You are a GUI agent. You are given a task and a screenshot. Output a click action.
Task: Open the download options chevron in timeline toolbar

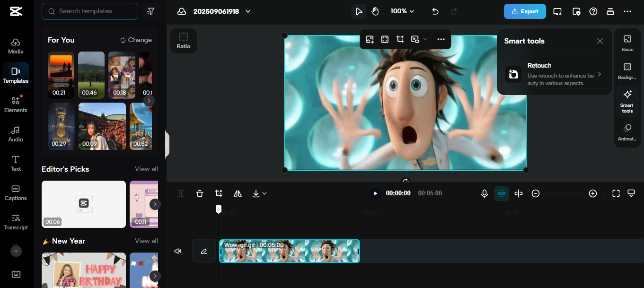click(265, 193)
